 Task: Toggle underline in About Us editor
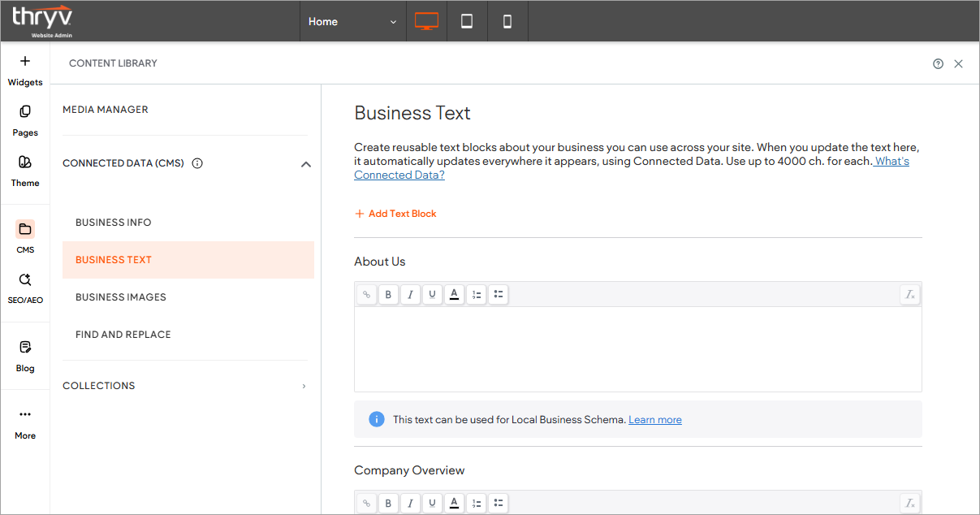point(432,295)
